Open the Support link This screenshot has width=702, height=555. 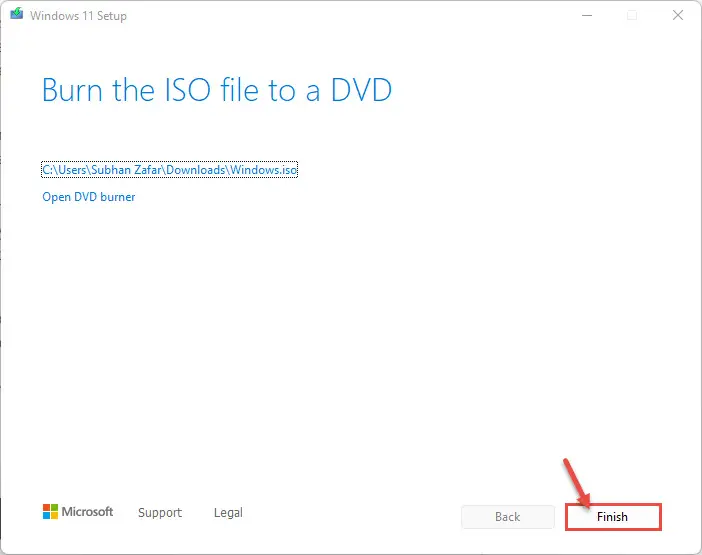160,512
